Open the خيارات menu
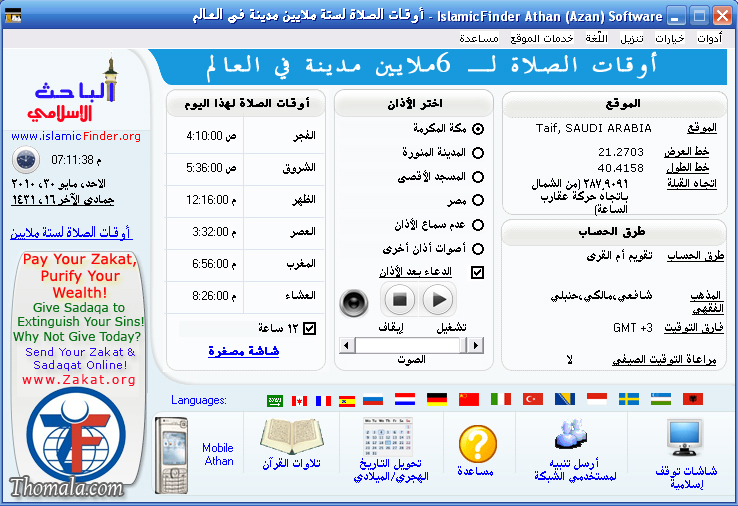The image size is (738, 506). tap(670, 38)
